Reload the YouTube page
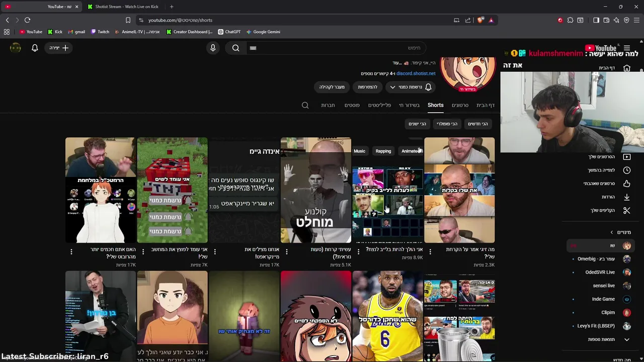Image resolution: width=644 pixels, height=362 pixels. [x=27, y=20]
